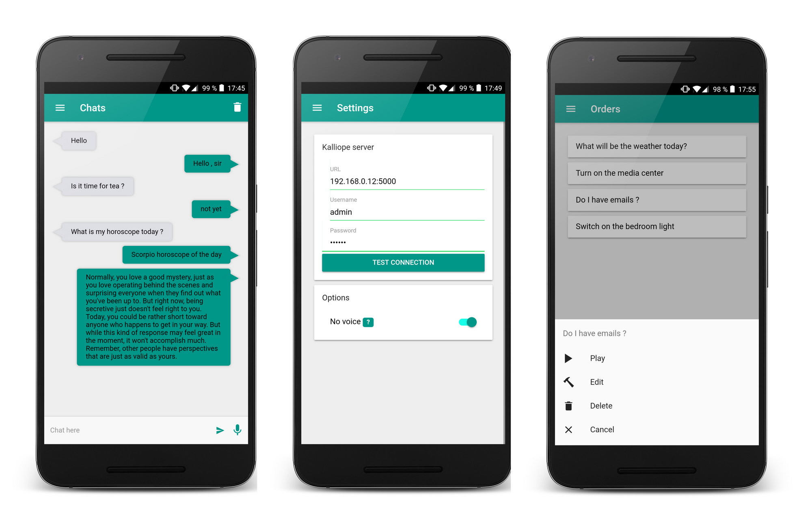Tap the question mark badge next to No voice
This screenshot has height=523, width=812.
point(368,322)
